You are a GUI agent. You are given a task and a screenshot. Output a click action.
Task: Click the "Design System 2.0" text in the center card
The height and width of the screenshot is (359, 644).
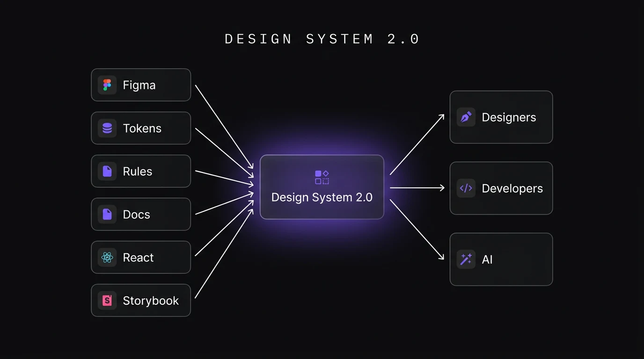point(322,197)
